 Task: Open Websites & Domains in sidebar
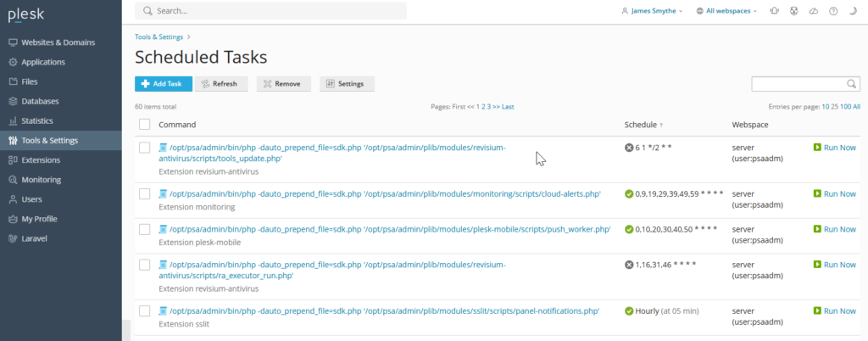[58, 42]
